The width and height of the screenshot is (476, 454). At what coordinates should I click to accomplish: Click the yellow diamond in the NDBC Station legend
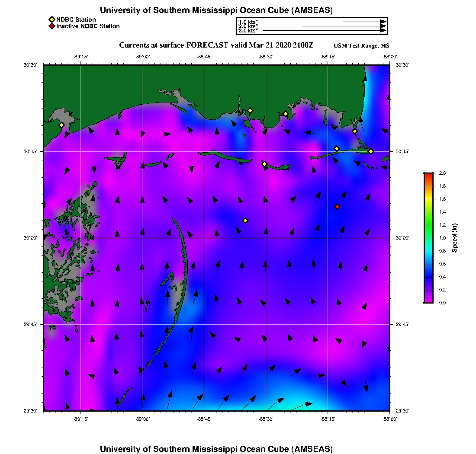pos(51,19)
